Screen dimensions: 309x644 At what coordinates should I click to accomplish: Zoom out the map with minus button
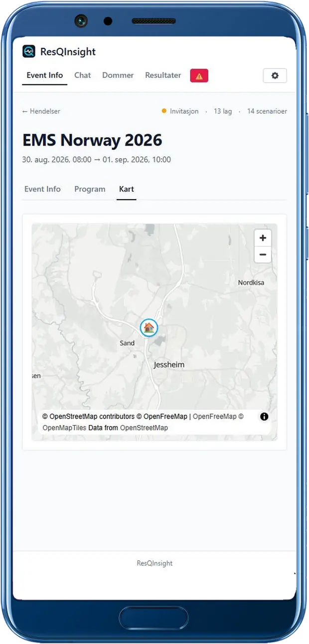click(263, 254)
